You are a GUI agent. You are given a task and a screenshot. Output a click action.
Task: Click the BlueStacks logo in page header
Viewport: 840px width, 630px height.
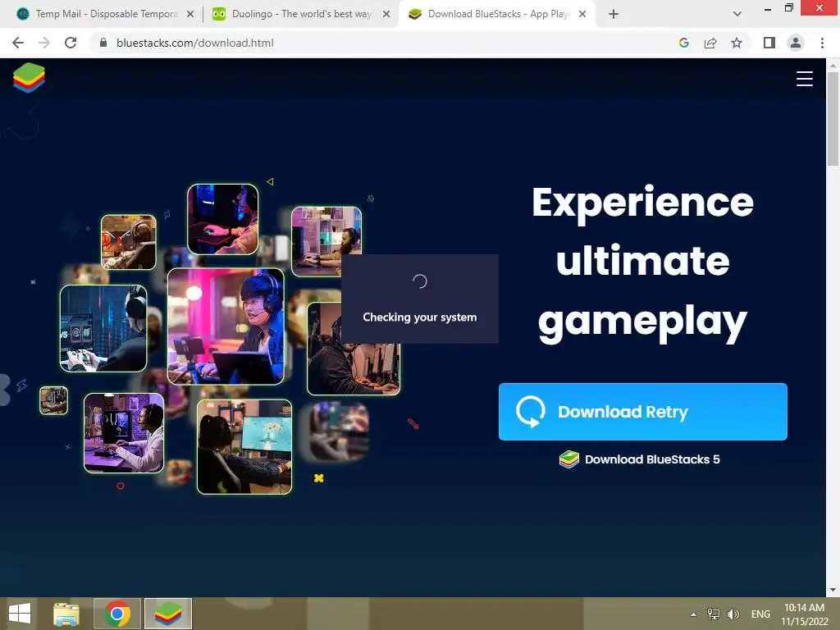coord(29,78)
